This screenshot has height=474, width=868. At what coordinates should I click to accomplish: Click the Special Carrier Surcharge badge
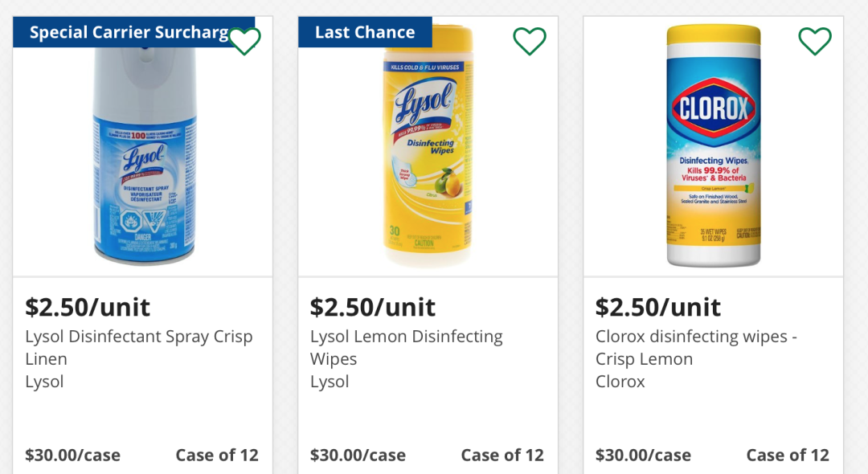130,32
